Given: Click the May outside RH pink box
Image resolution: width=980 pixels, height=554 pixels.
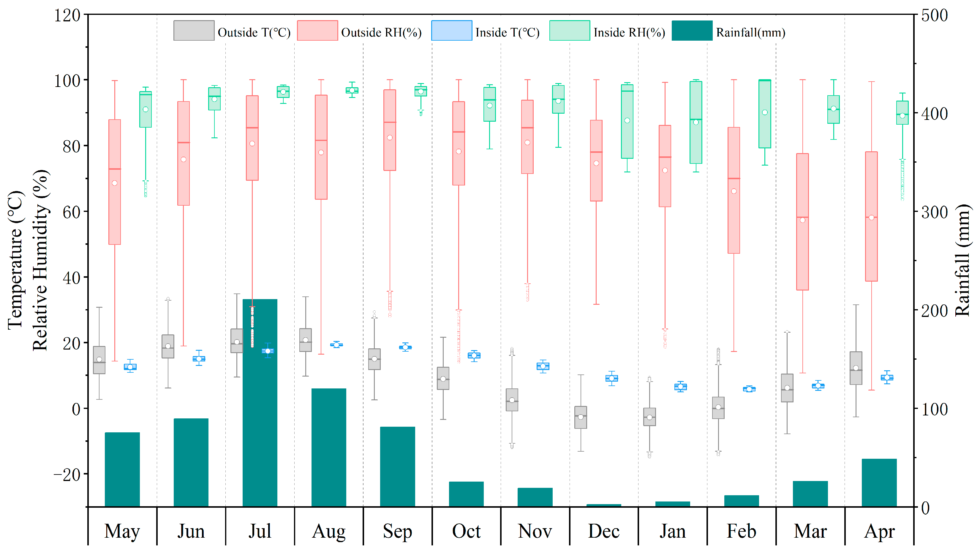Looking at the screenshot, I should 115,182.
